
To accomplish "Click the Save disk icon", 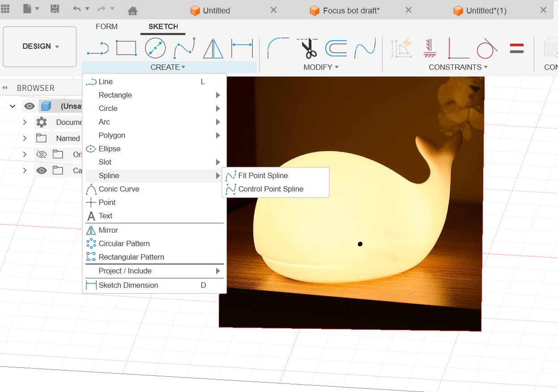I will (55, 9).
